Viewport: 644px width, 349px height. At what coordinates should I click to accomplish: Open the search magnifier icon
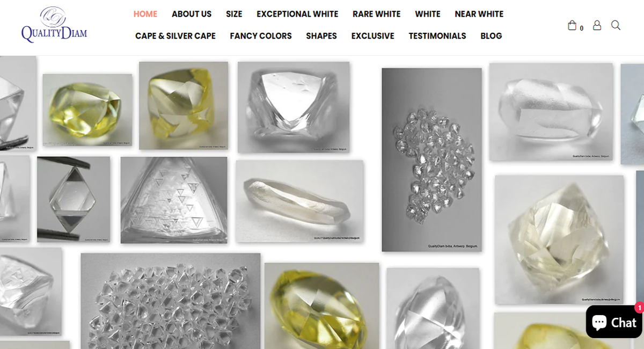(x=616, y=25)
